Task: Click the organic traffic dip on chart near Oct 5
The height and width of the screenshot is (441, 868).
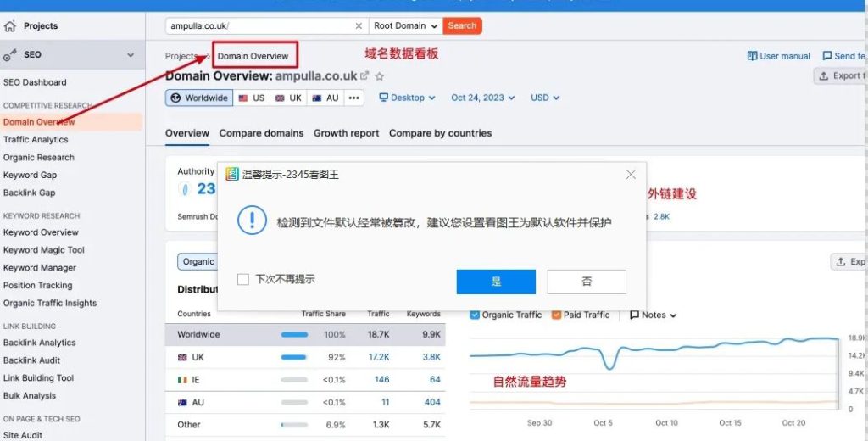Action: 609,366
